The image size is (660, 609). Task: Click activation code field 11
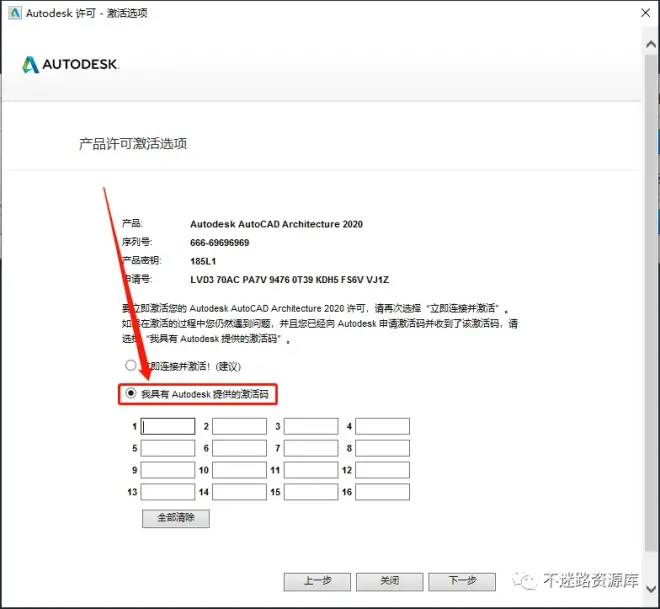(311, 470)
